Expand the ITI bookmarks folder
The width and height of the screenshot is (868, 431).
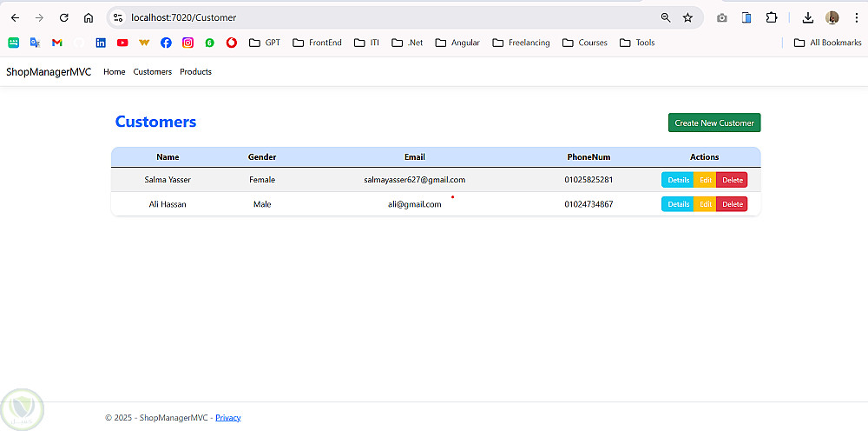[366, 43]
